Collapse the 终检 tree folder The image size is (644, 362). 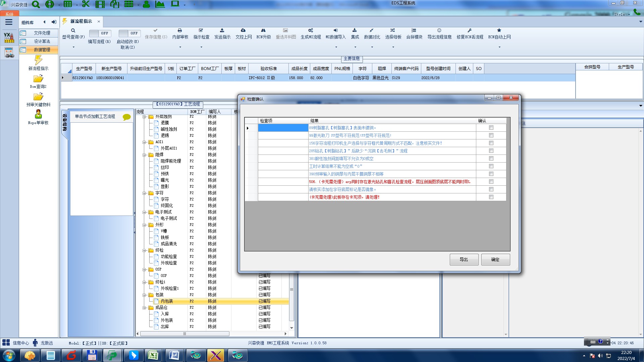pos(144,250)
